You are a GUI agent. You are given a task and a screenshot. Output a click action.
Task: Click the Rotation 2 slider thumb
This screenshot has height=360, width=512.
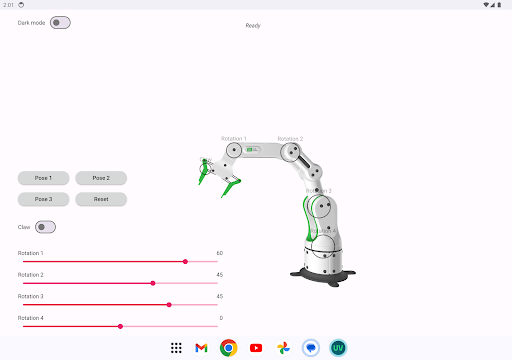(153, 283)
